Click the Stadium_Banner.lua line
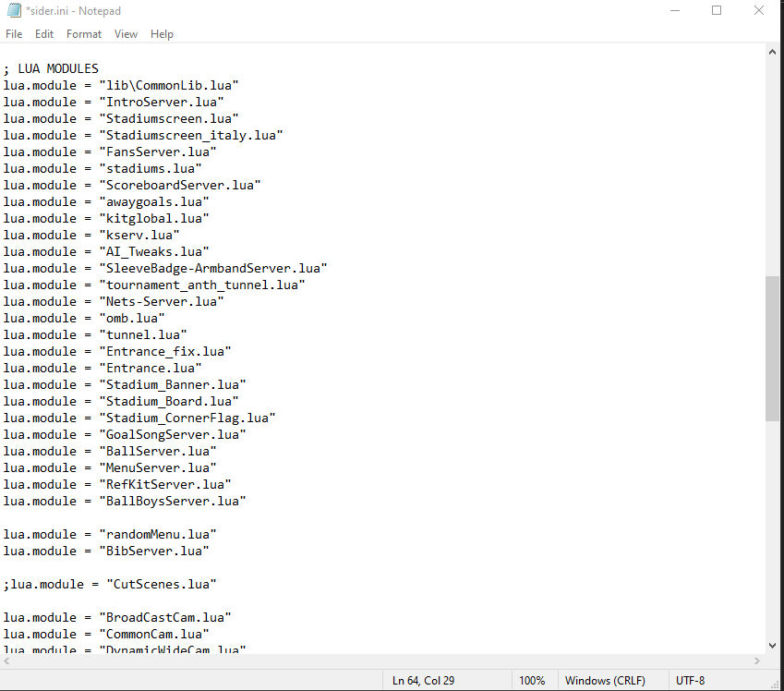 pyautogui.click(x=125, y=385)
